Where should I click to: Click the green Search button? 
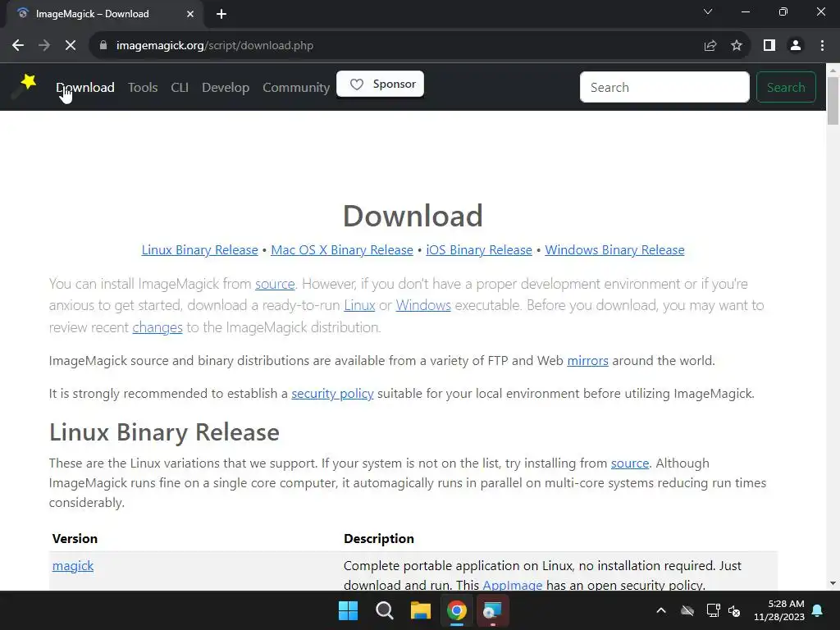pos(786,87)
